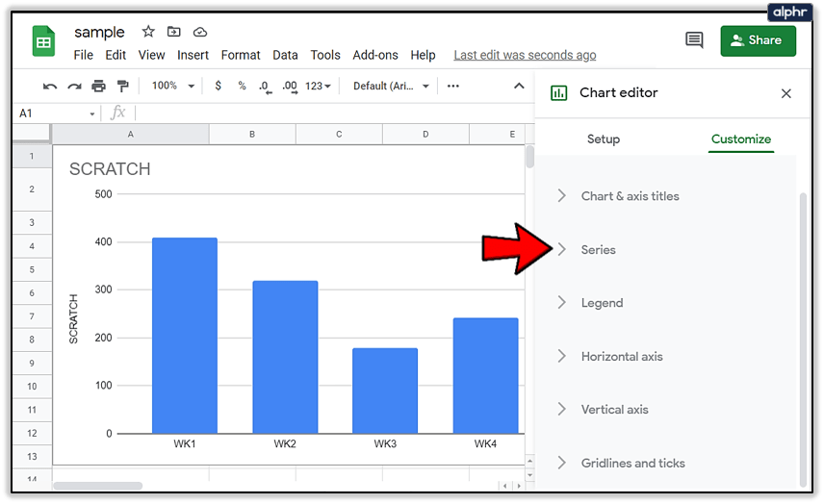824x504 pixels.
Task: Open the 123 number format dropdown
Action: pyautogui.click(x=318, y=87)
